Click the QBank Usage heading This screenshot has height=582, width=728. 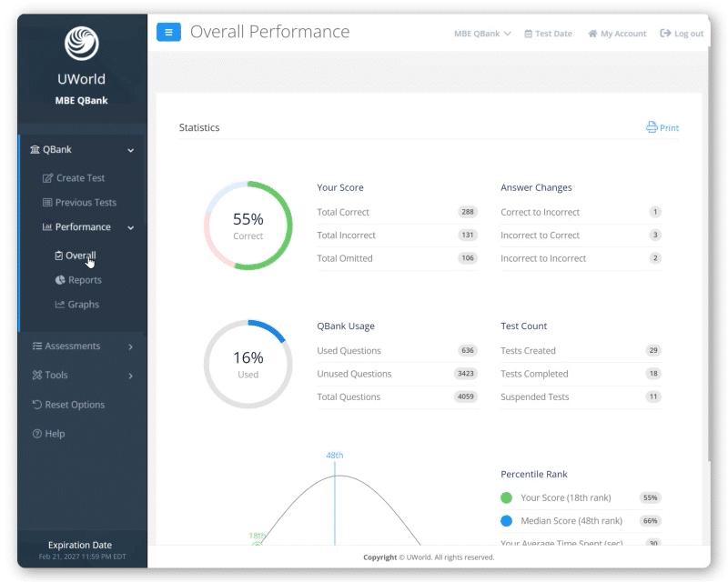(346, 326)
